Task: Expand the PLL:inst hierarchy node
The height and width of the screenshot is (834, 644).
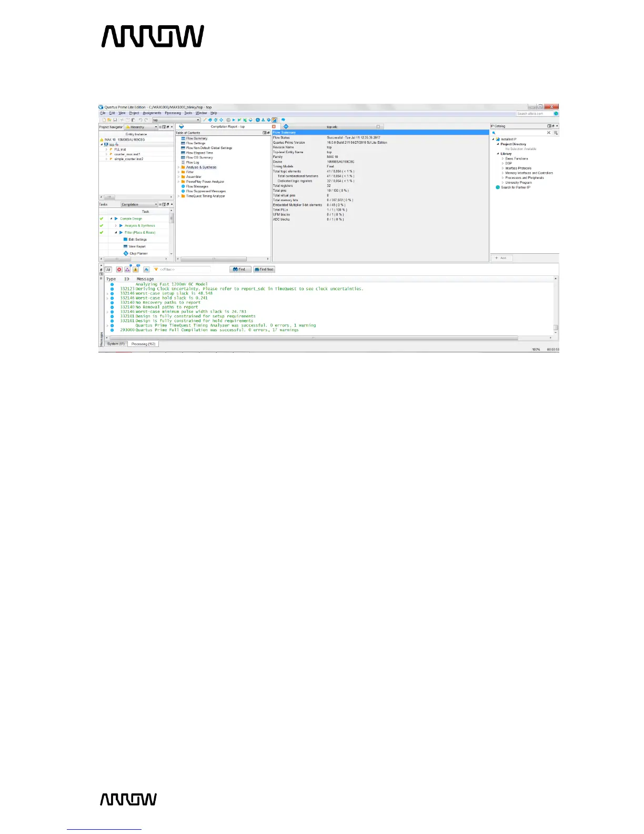Action: pos(107,150)
